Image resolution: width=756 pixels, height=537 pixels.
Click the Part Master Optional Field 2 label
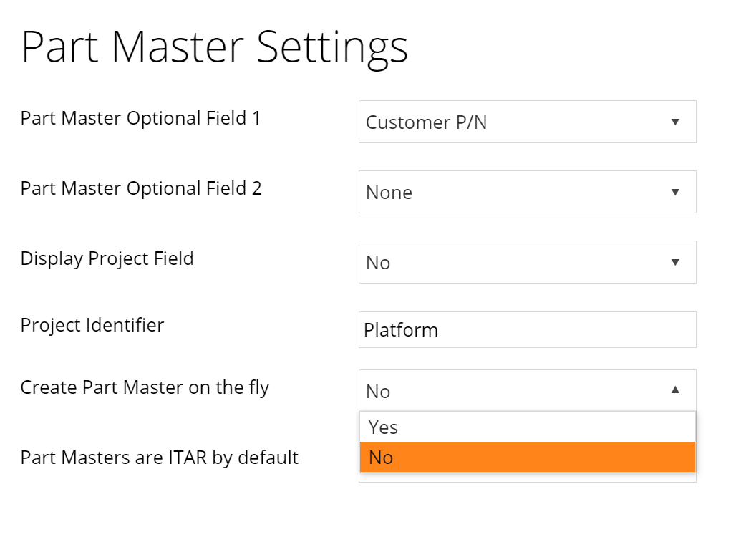tap(141, 188)
